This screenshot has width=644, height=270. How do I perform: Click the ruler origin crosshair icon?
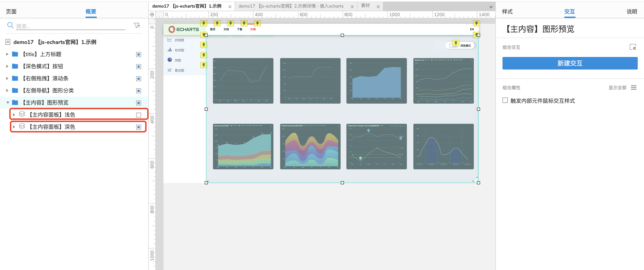[152, 15]
